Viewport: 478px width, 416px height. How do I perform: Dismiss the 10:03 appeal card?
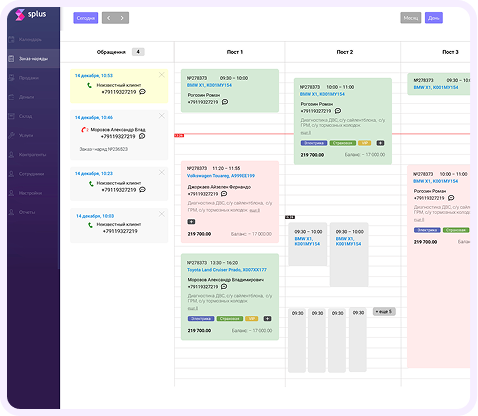click(162, 214)
